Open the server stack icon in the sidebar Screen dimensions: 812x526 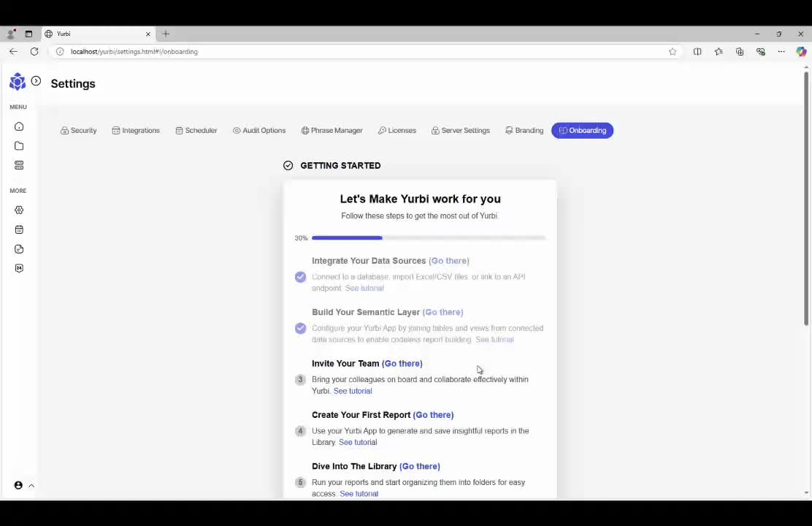pyautogui.click(x=19, y=165)
